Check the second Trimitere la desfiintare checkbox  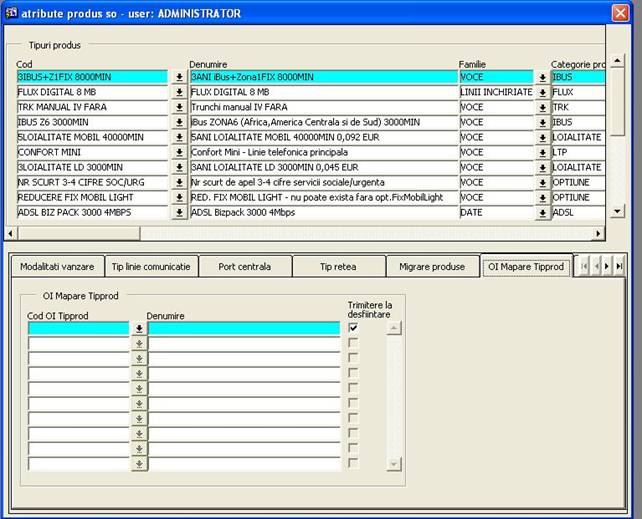[353, 343]
